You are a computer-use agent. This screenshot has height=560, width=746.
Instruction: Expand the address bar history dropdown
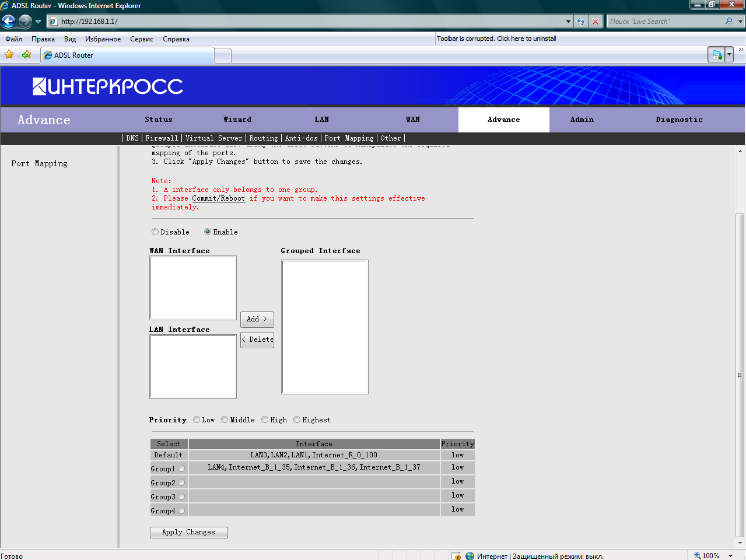[x=568, y=22]
